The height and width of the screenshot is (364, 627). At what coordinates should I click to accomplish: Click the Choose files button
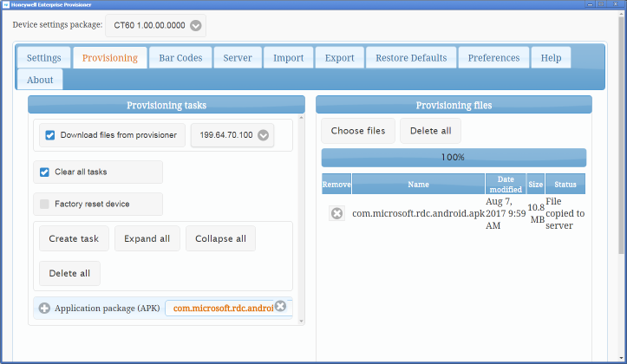point(358,131)
